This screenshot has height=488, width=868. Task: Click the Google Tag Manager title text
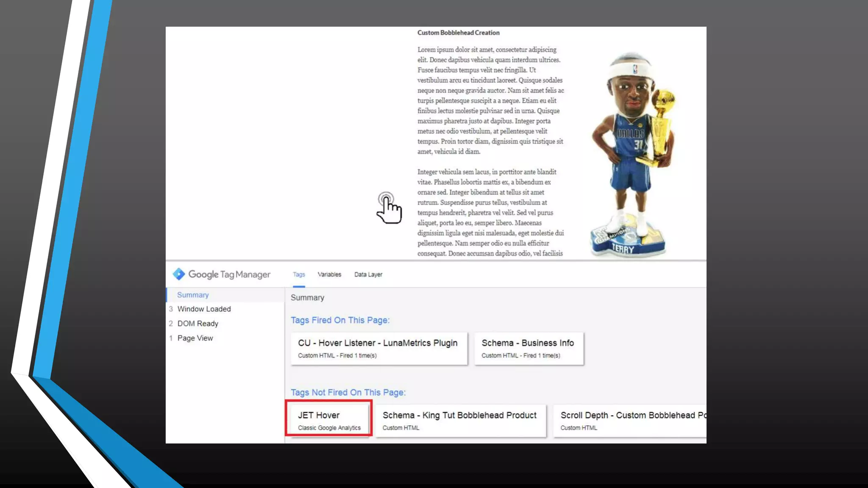229,274
